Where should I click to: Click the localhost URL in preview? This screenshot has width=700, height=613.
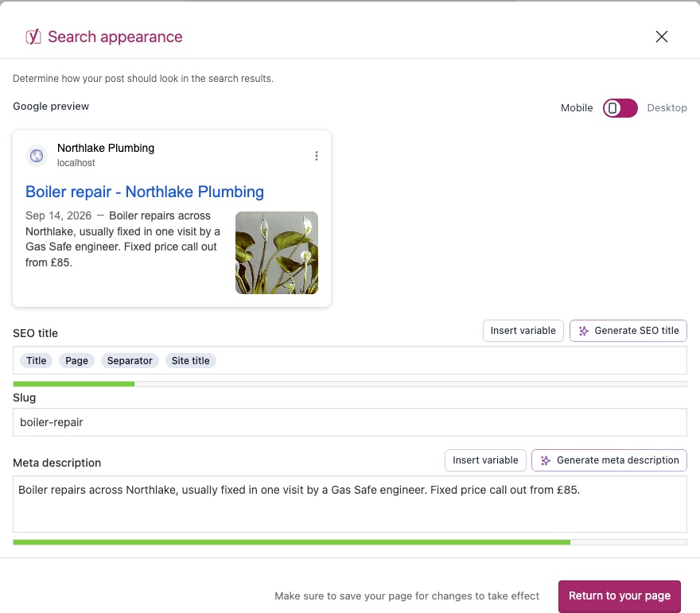tap(76, 163)
